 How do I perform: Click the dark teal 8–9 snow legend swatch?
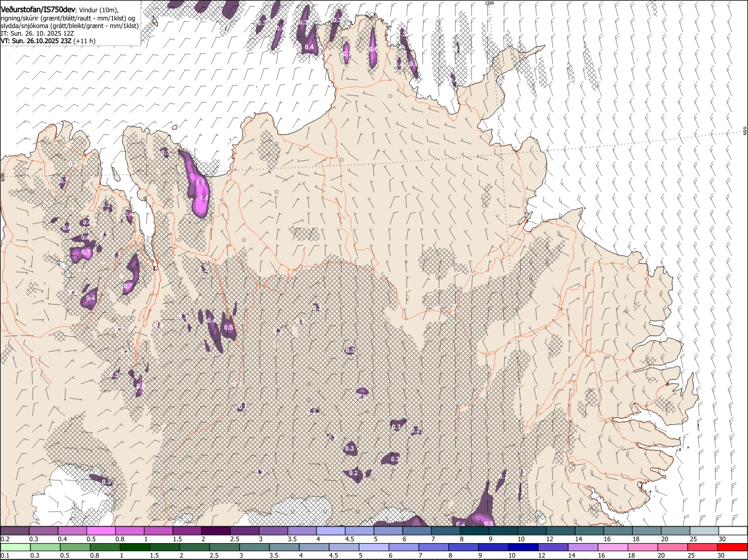[x=474, y=530]
